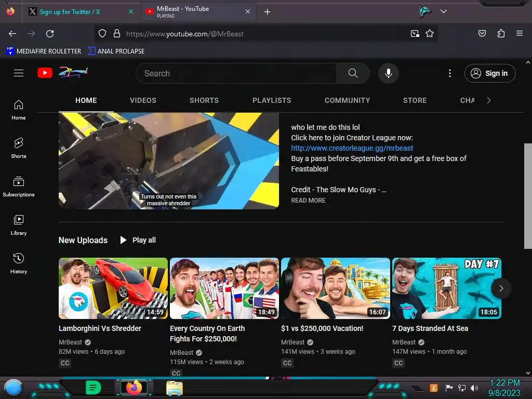532x399 pixels.
Task: Open green notes app in taskbar
Action: tap(94, 388)
